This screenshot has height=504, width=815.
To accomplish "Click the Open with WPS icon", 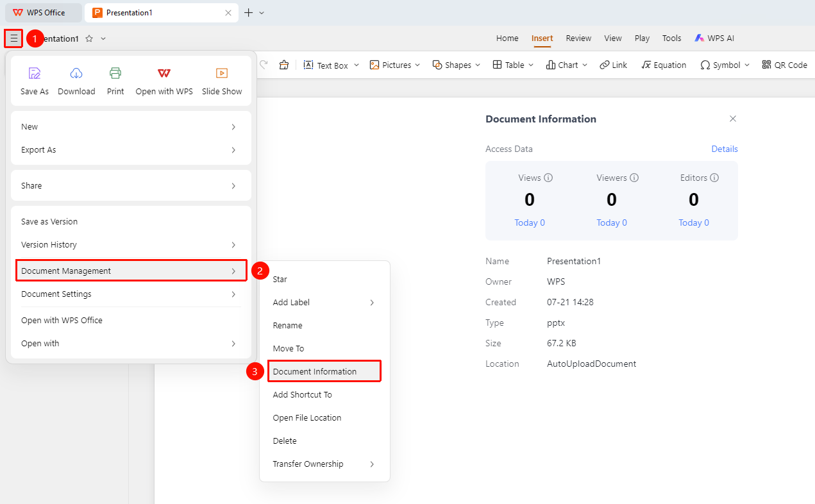I will point(164,73).
